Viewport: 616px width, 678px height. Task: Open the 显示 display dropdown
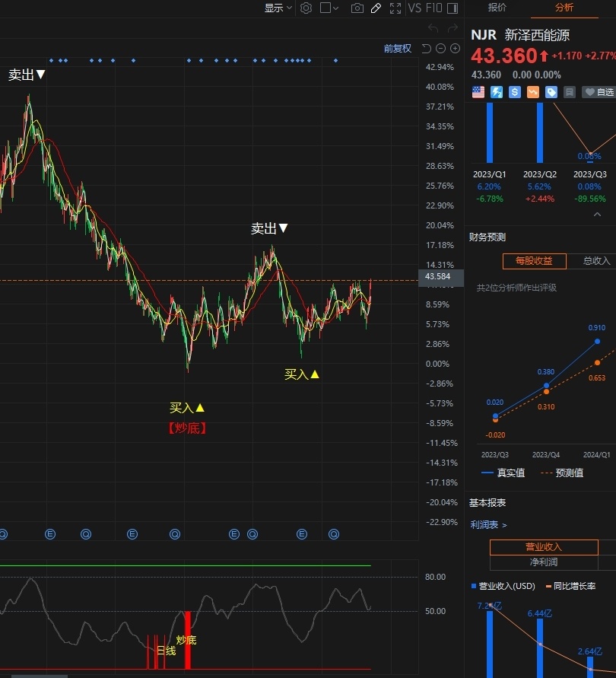tap(278, 8)
